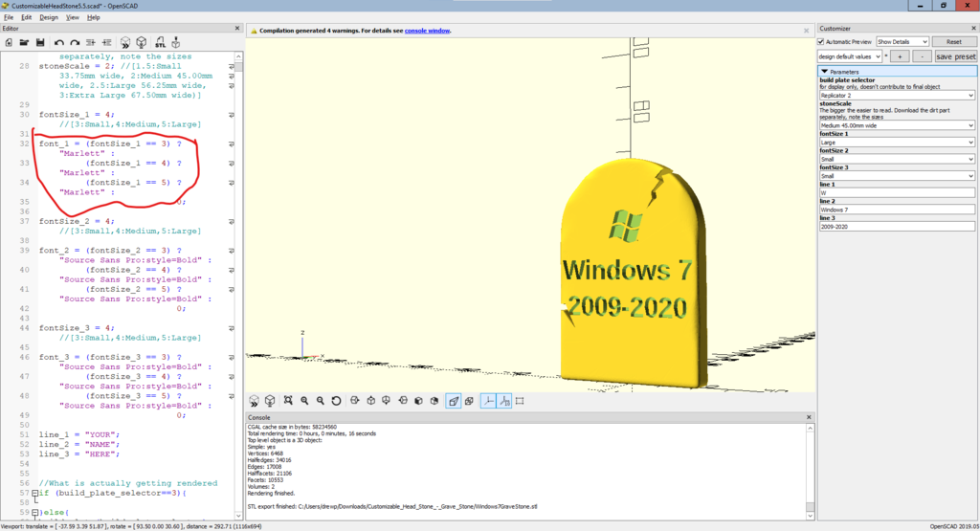The height and width of the screenshot is (531, 980).
Task: Unindent the selected code
Action: pyautogui.click(x=91, y=42)
